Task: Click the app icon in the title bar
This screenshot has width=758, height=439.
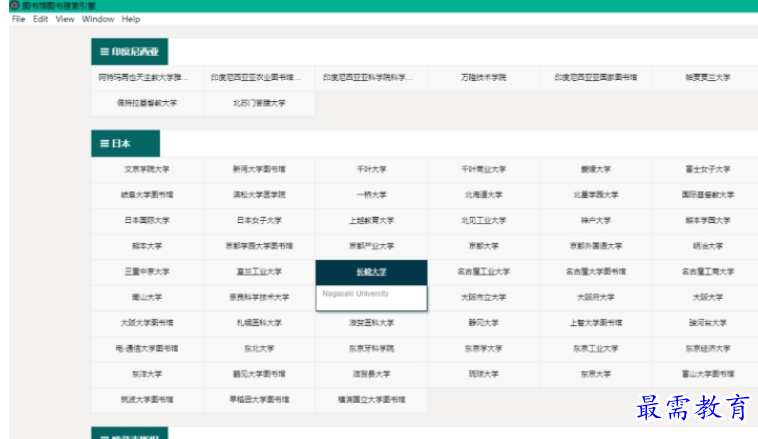Action: pyautogui.click(x=14, y=6)
